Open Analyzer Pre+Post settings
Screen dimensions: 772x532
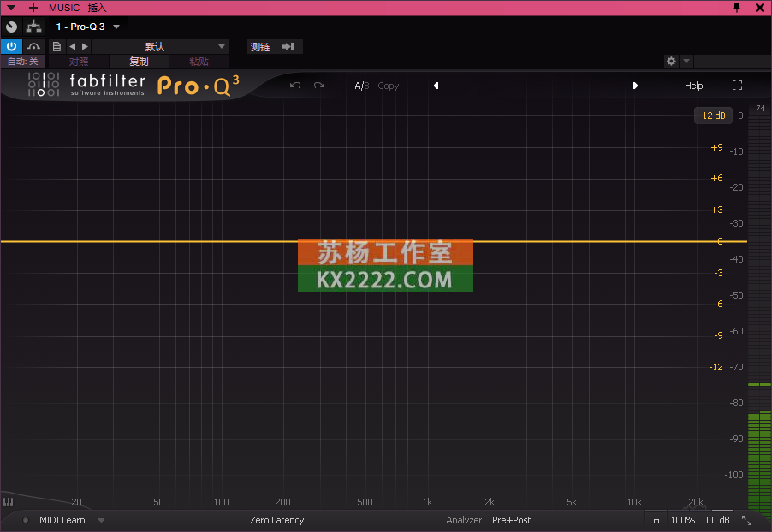click(x=511, y=520)
